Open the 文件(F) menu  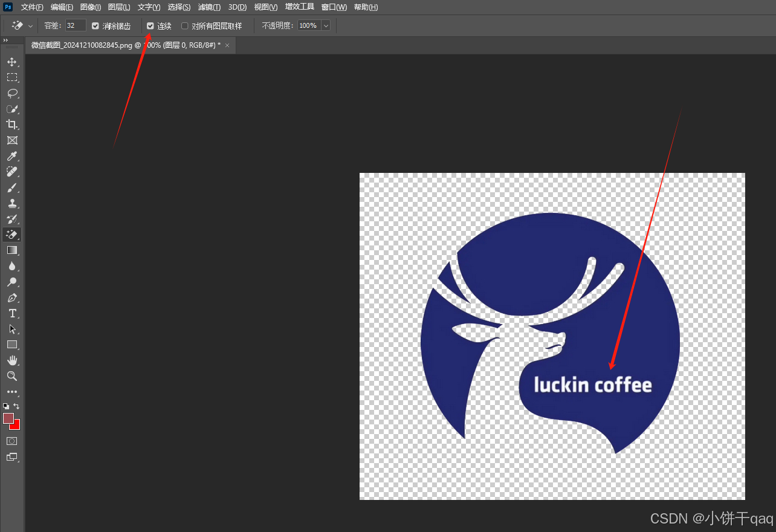pyautogui.click(x=32, y=7)
